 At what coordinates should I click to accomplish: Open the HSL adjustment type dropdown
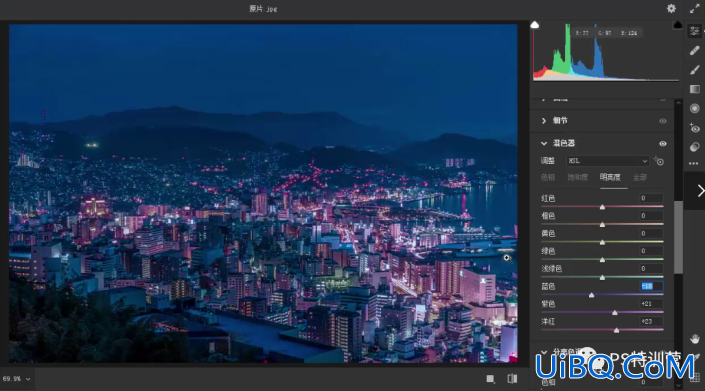607,161
